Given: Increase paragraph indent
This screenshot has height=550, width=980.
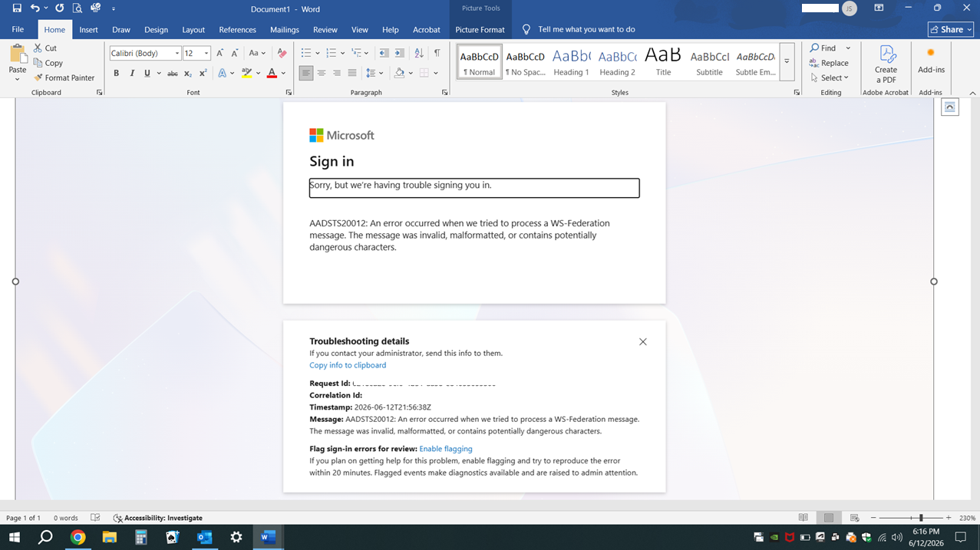Looking at the screenshot, I should (399, 53).
